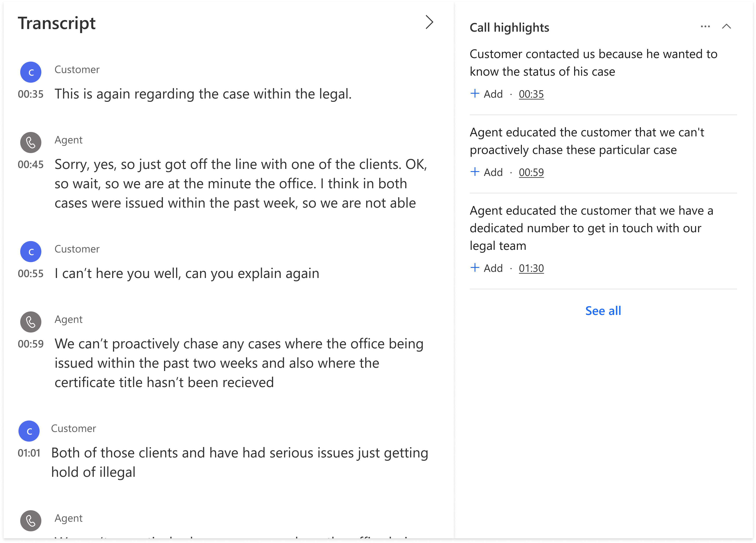Jump to 00:35 highlight timestamp link

[531, 94]
